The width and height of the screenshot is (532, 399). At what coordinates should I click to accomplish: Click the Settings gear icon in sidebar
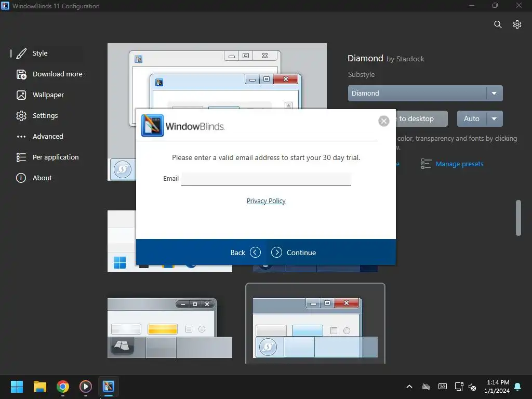pyautogui.click(x=21, y=116)
